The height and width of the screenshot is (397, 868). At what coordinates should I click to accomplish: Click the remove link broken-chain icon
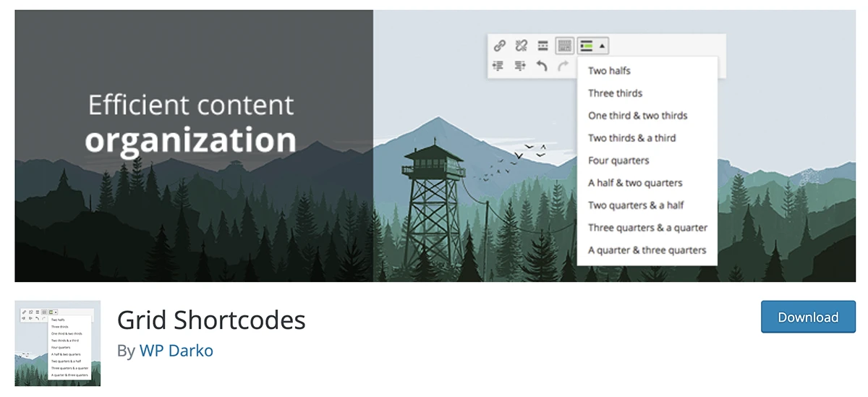[x=521, y=46]
